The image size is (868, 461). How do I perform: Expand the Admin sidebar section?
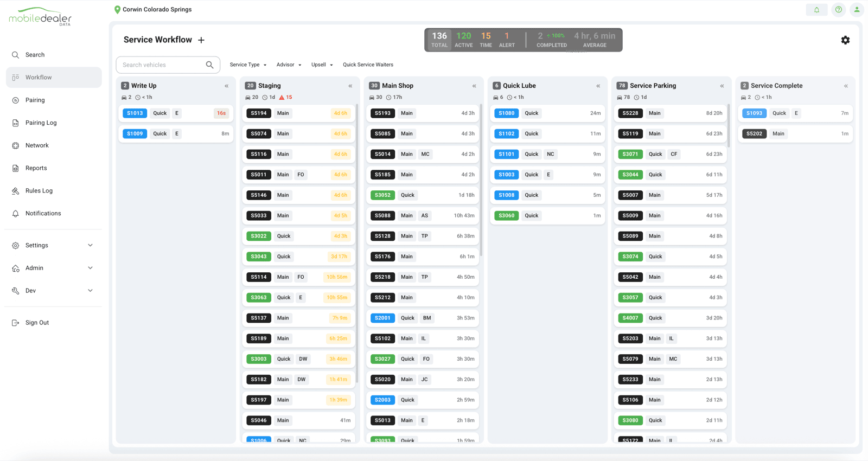[53, 268]
